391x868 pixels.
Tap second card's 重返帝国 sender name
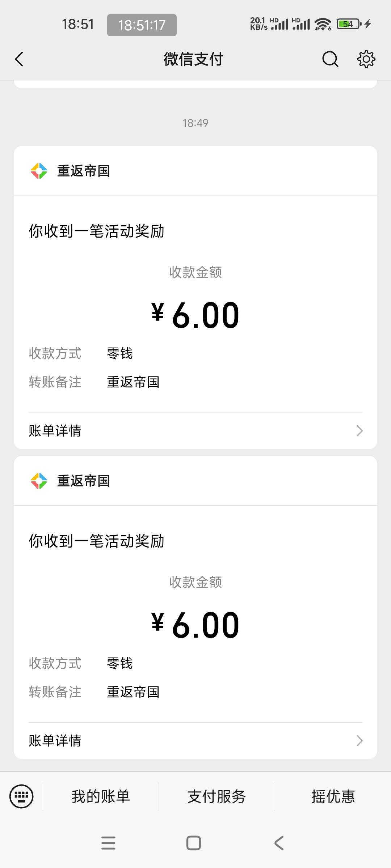tap(83, 481)
